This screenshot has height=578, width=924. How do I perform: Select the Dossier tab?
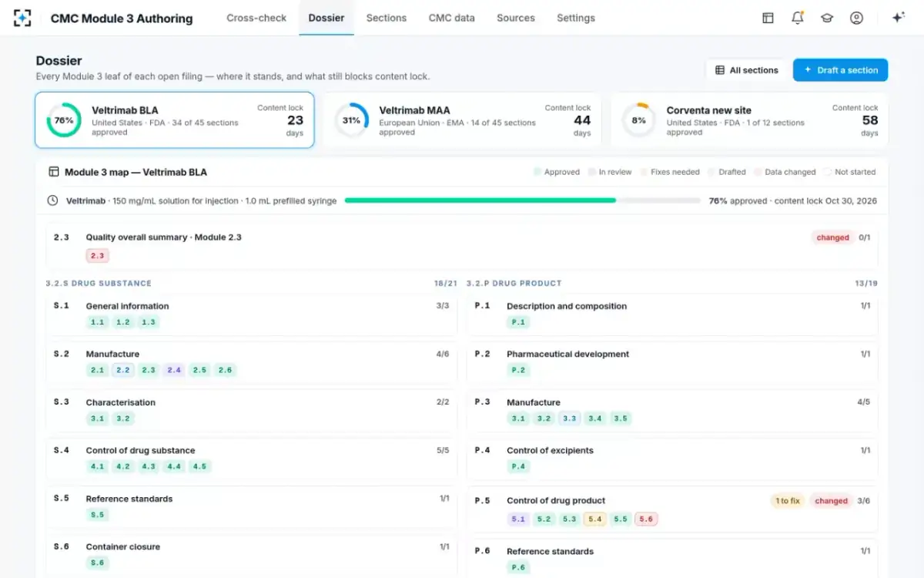(326, 18)
